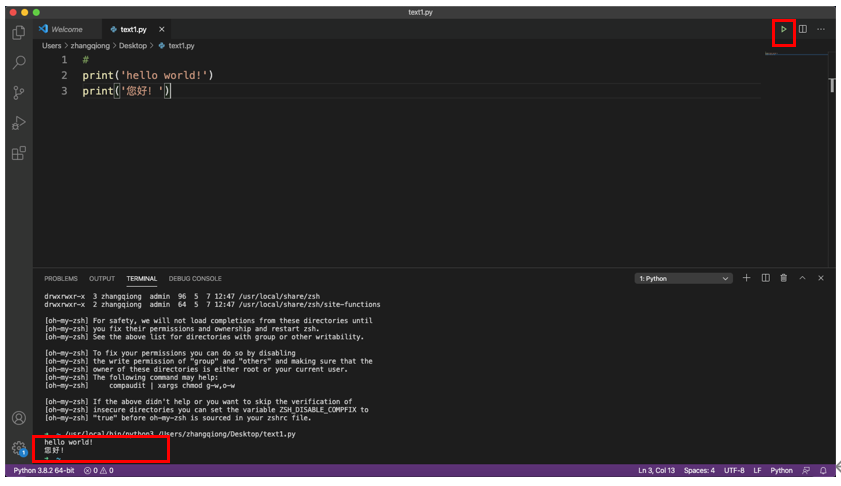Open the feedback icon in status bar
Screen dimensions: 841x486
(x=806, y=470)
